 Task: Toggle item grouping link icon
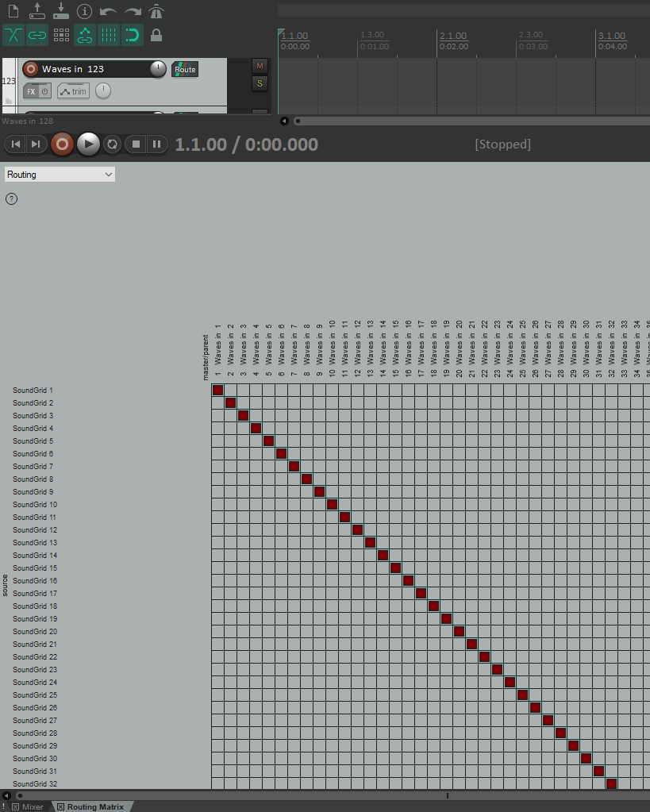[x=37, y=35]
